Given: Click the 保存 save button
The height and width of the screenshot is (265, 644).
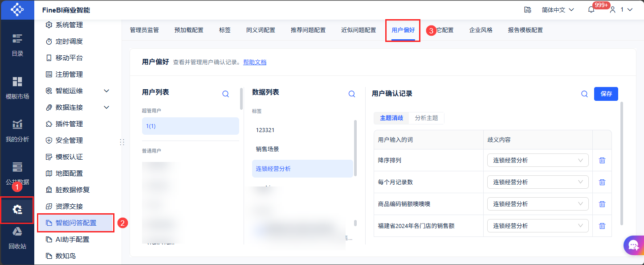Looking at the screenshot, I should 606,94.
